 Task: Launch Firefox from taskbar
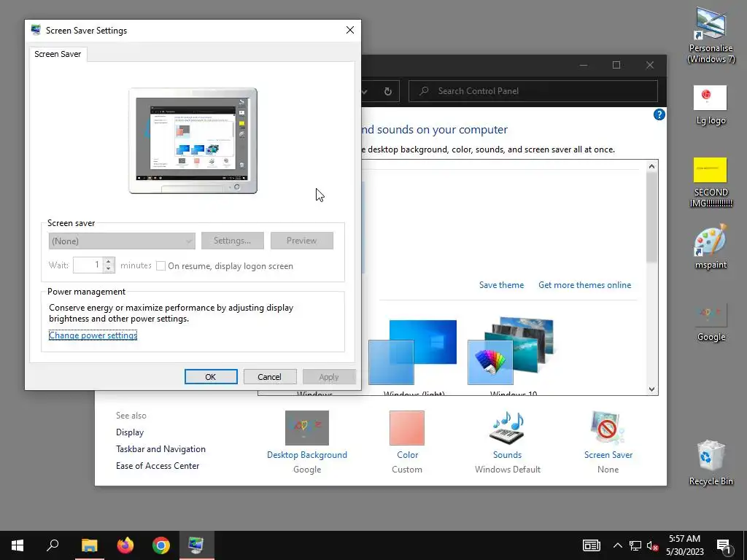coord(125,545)
